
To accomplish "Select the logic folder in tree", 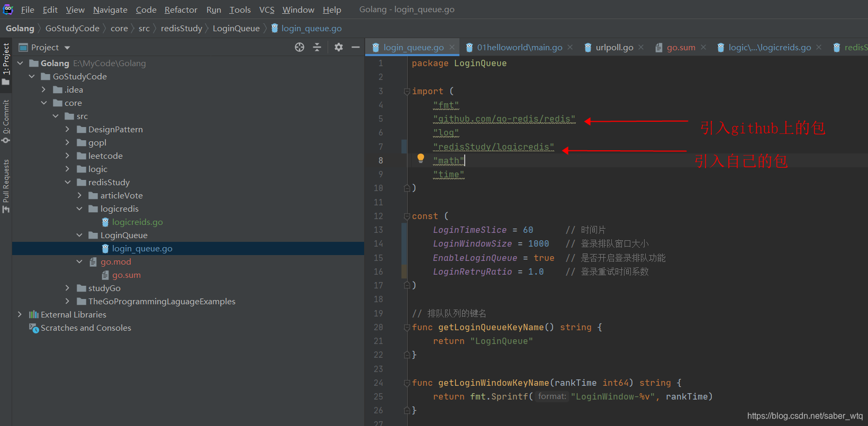I will [98, 169].
